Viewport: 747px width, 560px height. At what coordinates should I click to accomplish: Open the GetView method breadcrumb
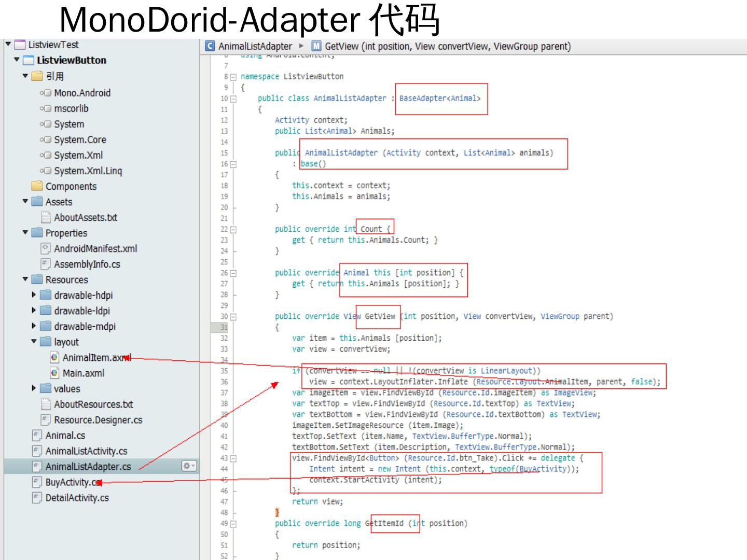[448, 46]
